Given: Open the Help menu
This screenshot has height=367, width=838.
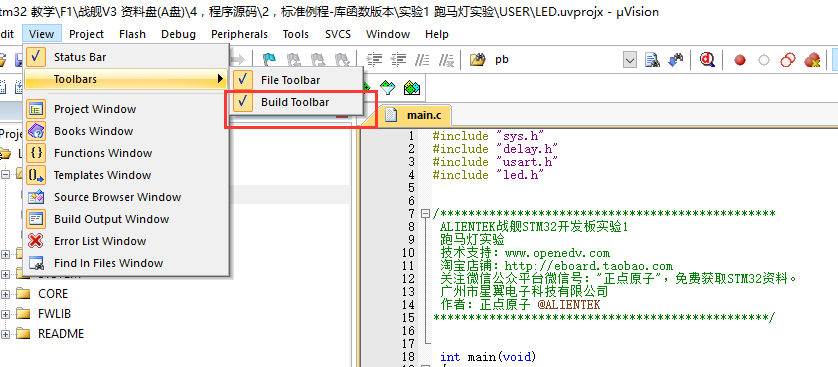Looking at the screenshot, I should [437, 34].
